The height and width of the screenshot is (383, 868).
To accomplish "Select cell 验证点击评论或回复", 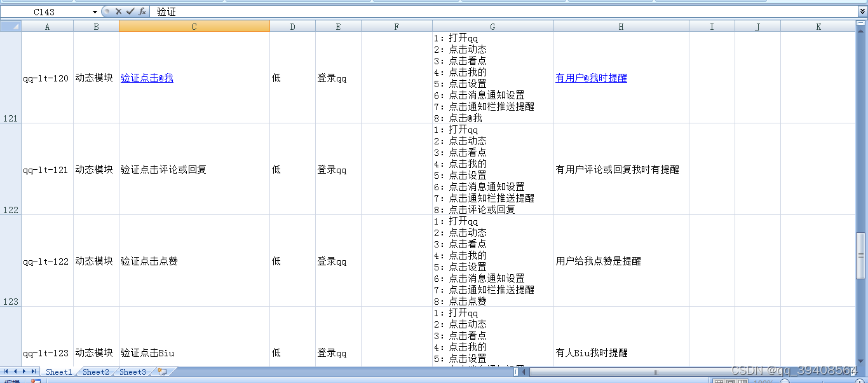I will click(x=194, y=170).
